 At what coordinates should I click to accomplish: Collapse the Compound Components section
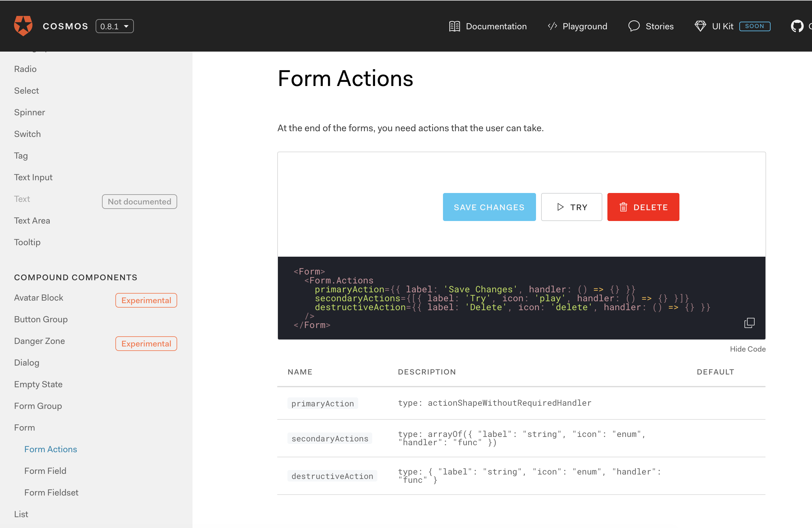76,277
